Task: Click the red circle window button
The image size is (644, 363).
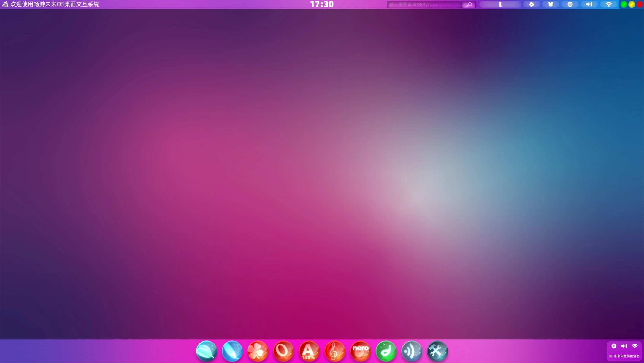Action: pyautogui.click(x=640, y=4)
